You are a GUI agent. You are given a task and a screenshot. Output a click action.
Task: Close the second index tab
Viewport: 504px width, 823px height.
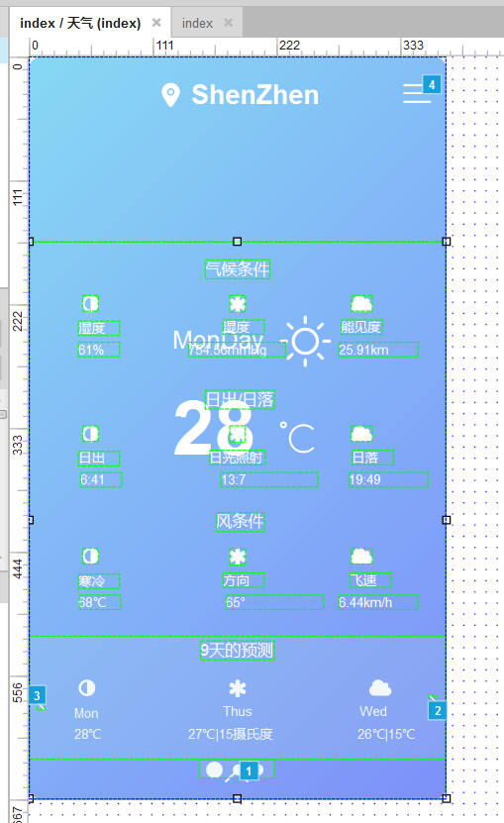coord(229,23)
